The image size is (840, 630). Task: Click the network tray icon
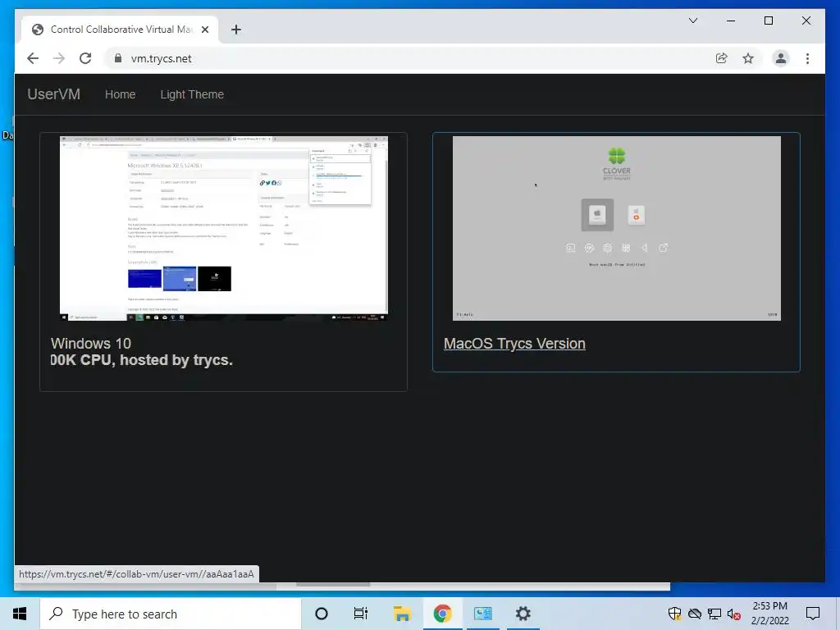714,614
